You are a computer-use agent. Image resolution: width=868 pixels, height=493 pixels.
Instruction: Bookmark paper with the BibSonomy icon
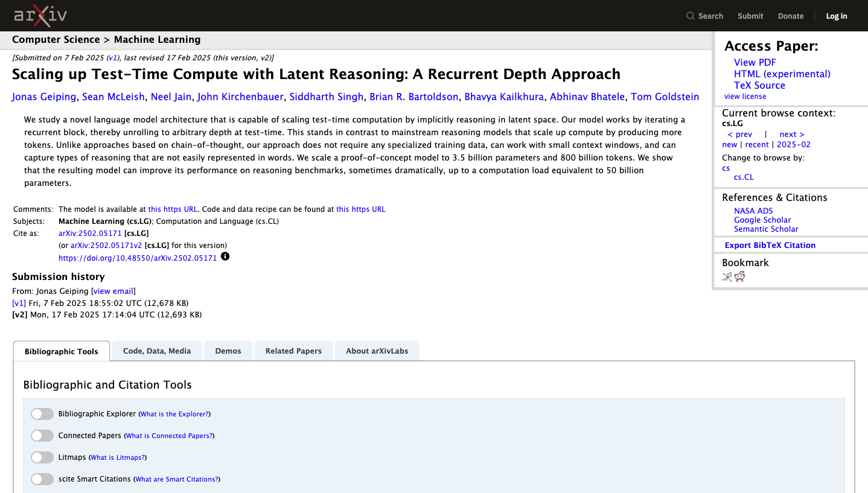(x=727, y=276)
